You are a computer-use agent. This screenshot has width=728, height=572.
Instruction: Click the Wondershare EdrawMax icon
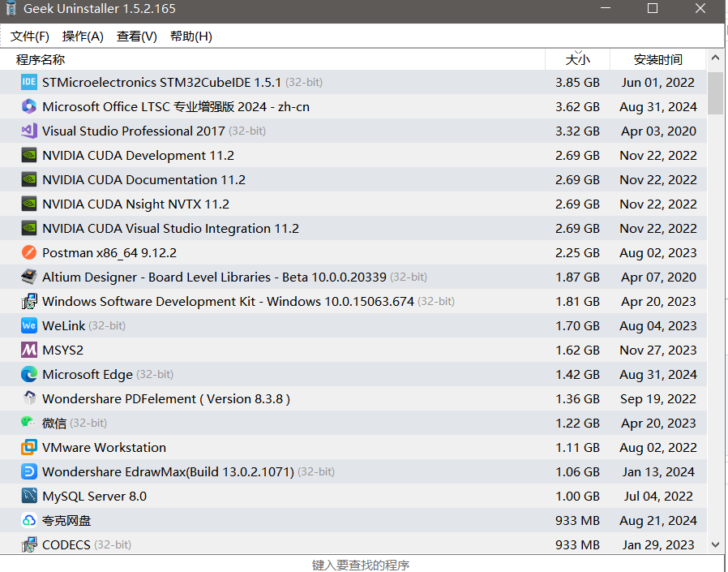coord(29,471)
